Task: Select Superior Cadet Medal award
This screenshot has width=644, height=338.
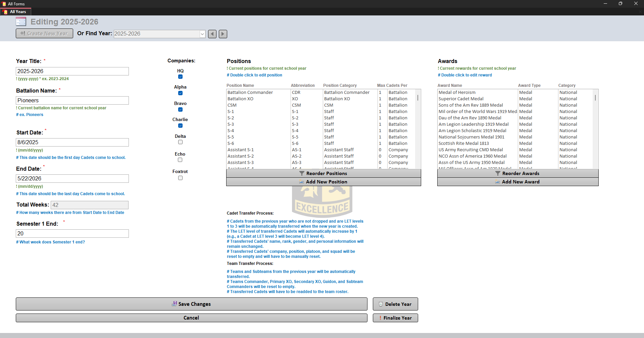Action: tap(461, 99)
